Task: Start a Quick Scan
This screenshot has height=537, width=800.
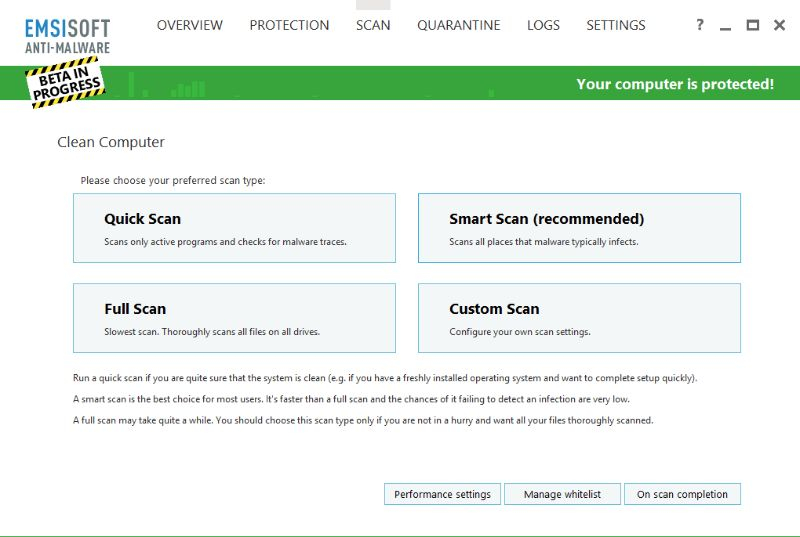Action: click(234, 228)
